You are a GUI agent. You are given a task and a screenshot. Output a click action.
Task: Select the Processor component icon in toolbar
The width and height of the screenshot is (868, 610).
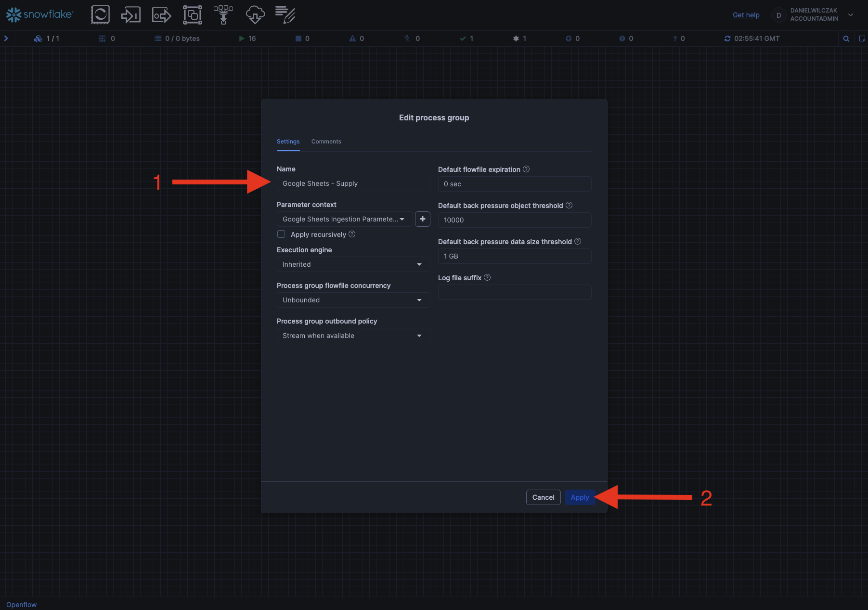[x=100, y=15]
